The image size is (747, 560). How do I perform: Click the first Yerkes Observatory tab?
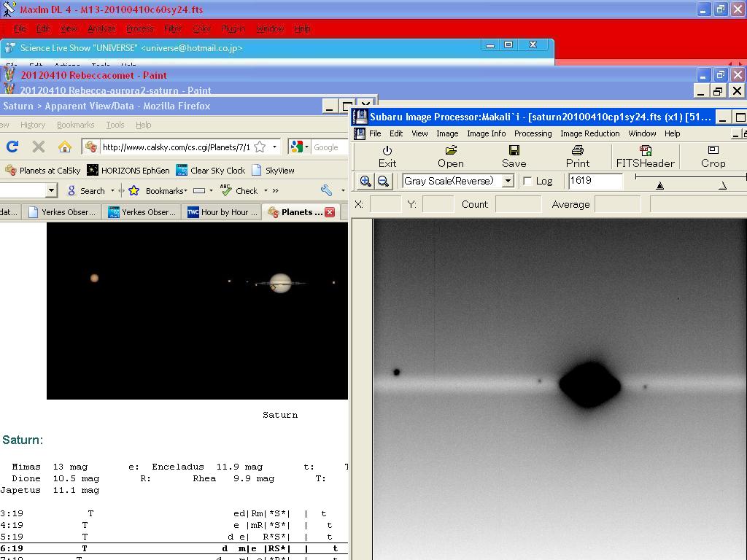[63, 212]
